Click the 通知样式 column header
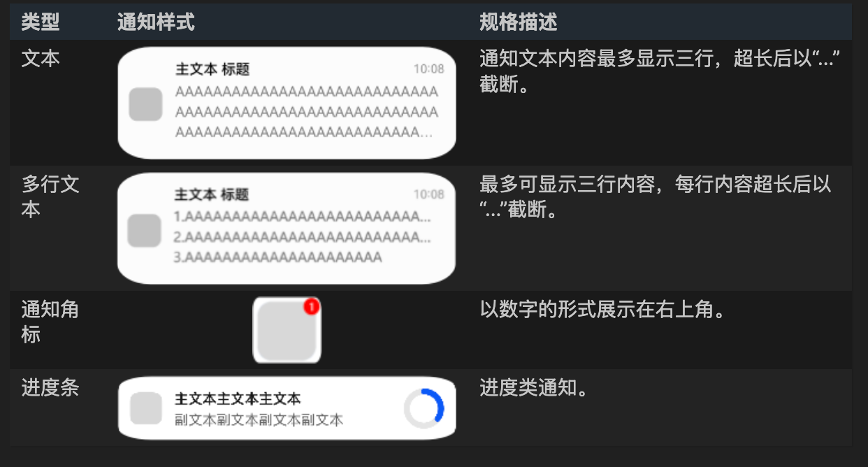The height and width of the screenshot is (467, 868). point(156,22)
